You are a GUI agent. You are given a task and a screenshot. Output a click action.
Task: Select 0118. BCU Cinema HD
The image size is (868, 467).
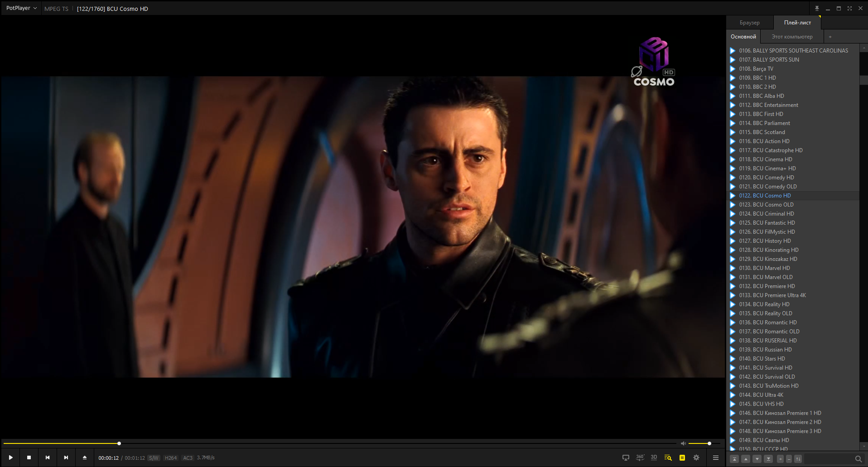click(793, 159)
